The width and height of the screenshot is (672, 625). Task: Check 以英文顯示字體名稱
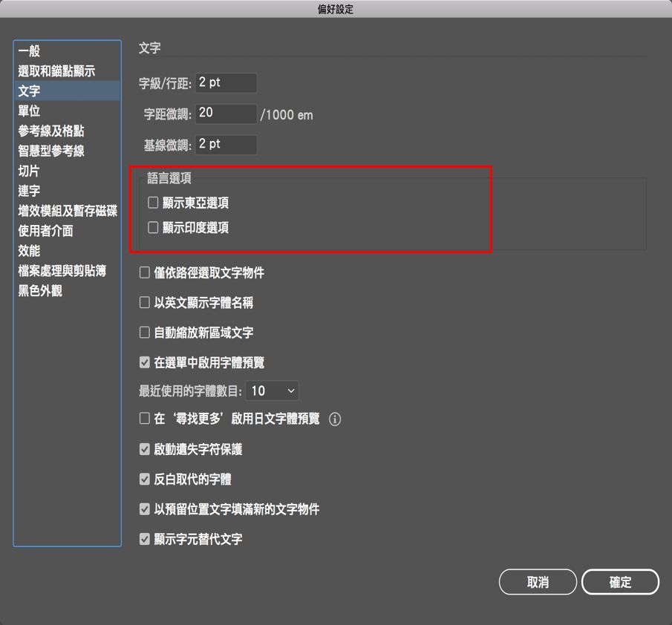click(x=145, y=302)
